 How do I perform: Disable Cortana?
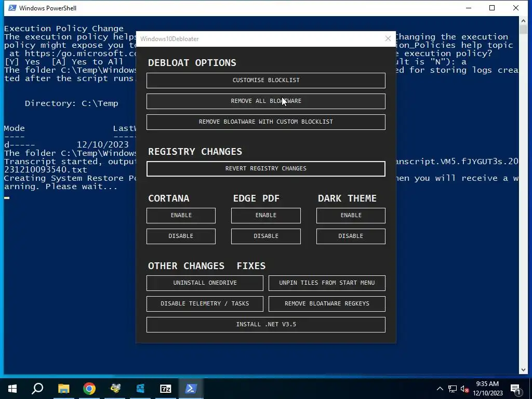(181, 236)
